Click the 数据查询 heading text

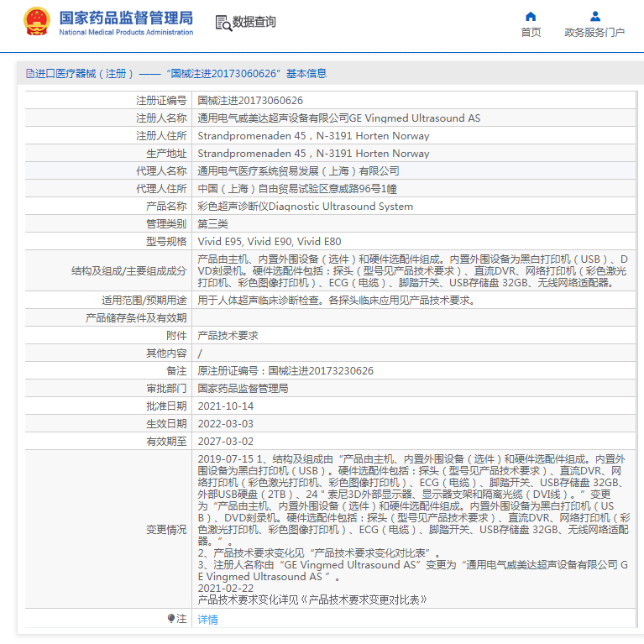[254, 22]
